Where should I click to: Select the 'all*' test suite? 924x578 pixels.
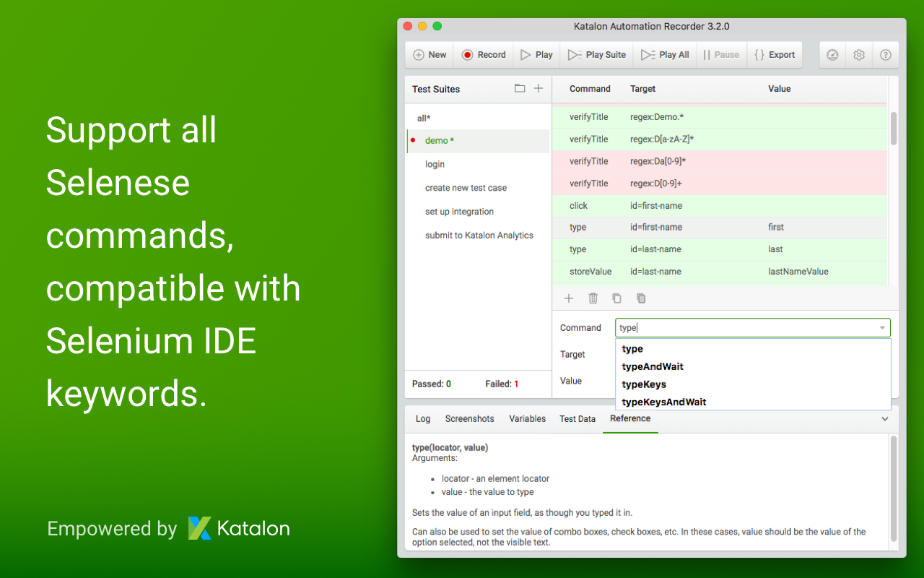pos(477,118)
